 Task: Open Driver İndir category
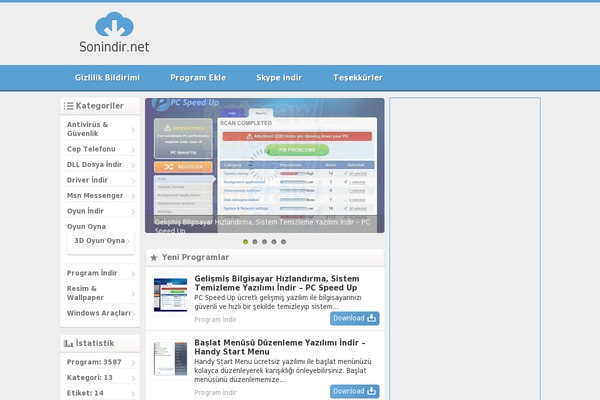tap(87, 180)
